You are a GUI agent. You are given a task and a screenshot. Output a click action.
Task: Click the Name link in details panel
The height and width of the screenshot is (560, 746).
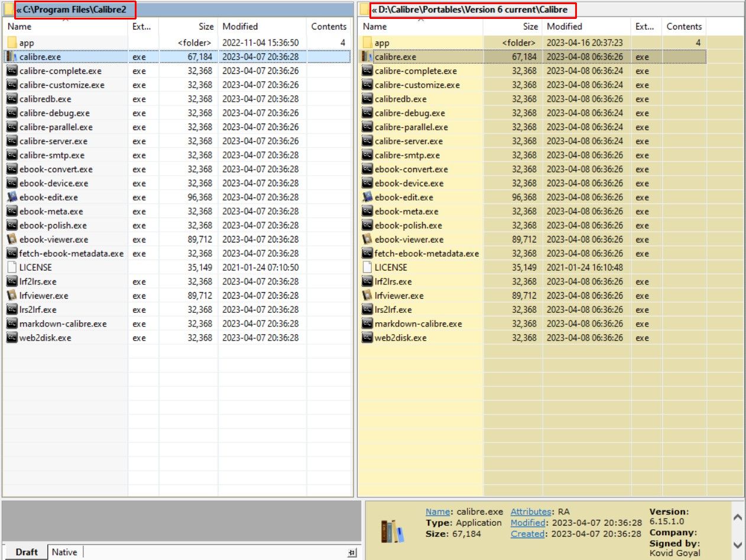pos(439,512)
